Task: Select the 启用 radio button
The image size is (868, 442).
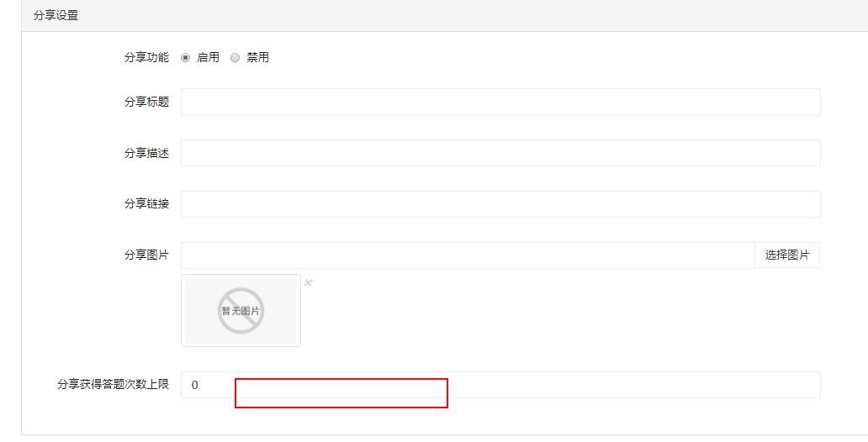Action: tap(185, 57)
